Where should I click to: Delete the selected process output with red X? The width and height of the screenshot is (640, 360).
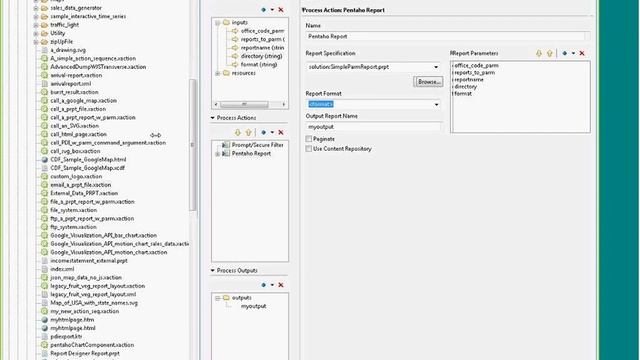point(281,285)
